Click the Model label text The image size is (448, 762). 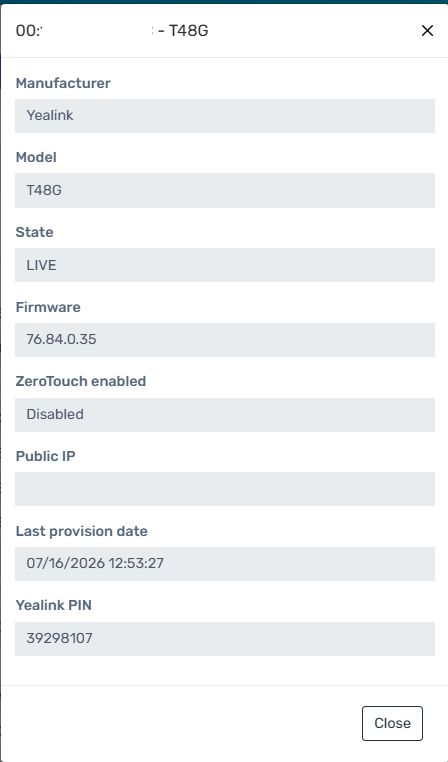(x=36, y=157)
